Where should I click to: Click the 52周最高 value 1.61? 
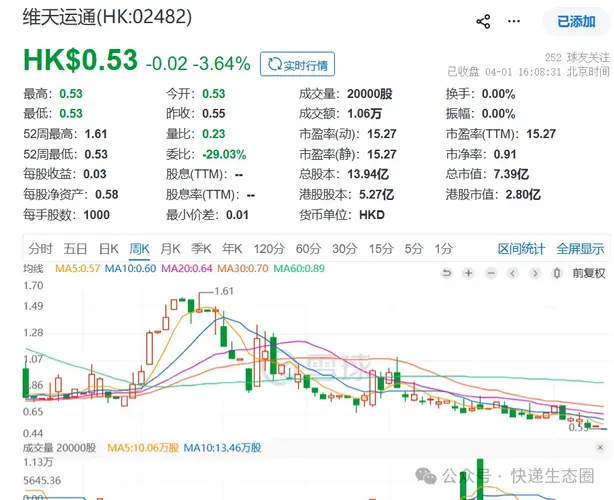tap(96, 134)
